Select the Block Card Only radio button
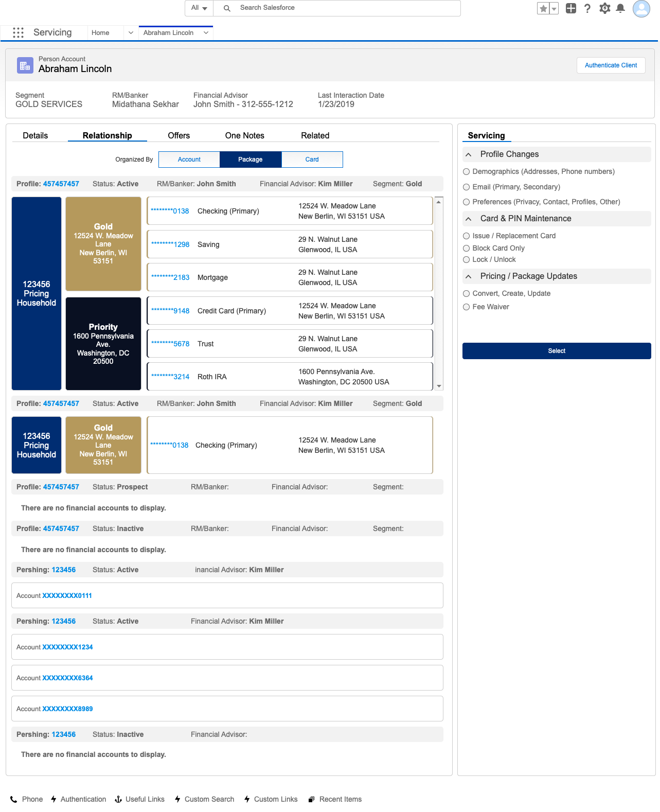Image resolution: width=660 pixels, height=812 pixels. pos(467,248)
